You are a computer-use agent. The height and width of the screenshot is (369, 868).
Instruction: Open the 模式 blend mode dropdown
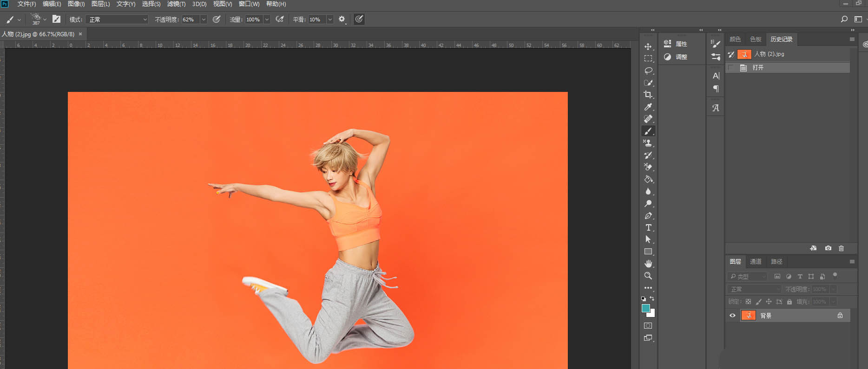117,19
